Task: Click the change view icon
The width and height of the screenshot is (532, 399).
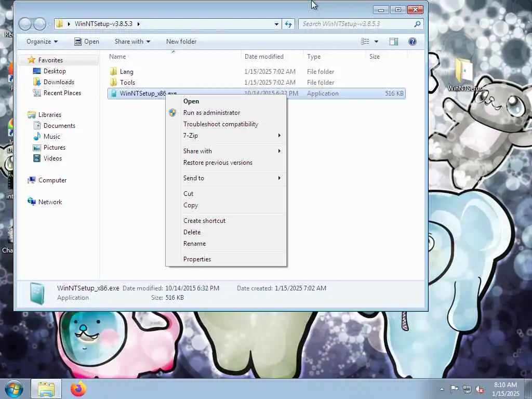Action: tap(365, 42)
